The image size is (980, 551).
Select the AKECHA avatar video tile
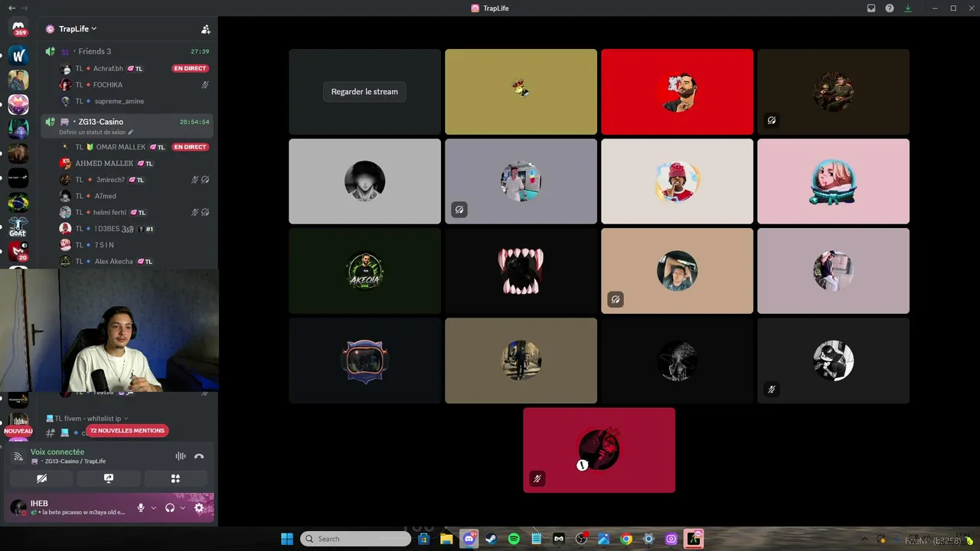point(364,271)
